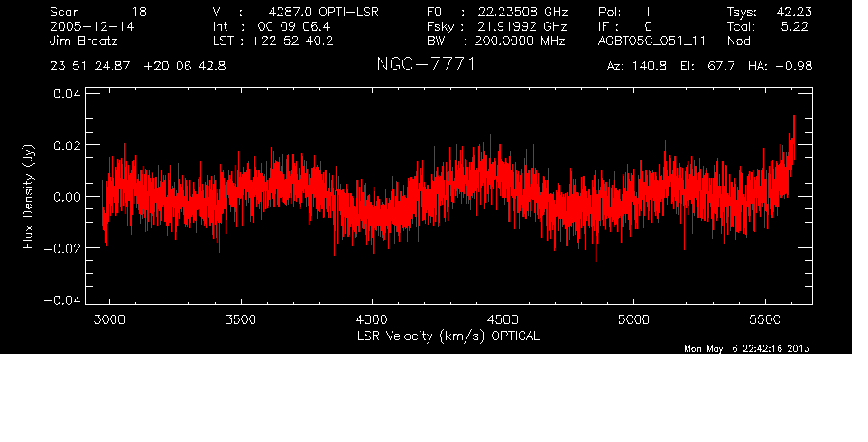The image size is (868, 442).
Task: Click the observer name Jim Braatz
Action: point(83,41)
